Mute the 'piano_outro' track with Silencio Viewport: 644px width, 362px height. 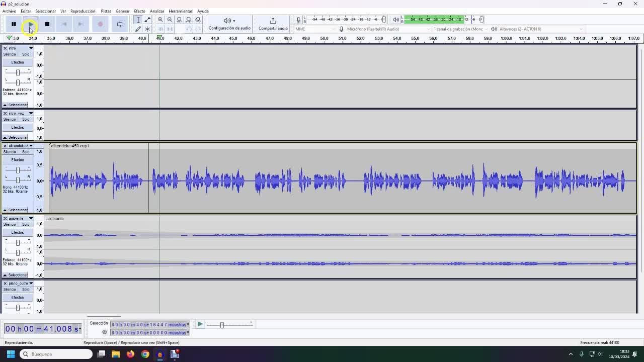click(x=10, y=290)
